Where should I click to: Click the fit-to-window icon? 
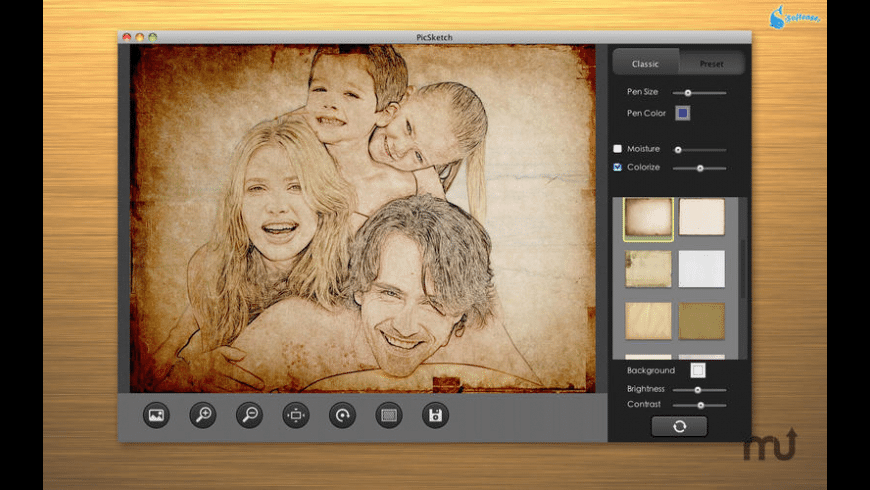[x=296, y=415]
